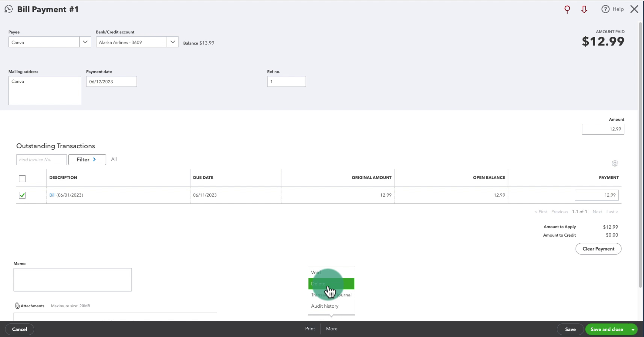Click the red pin icon in header
Viewport: 644px width, 337px height.
[567, 9]
